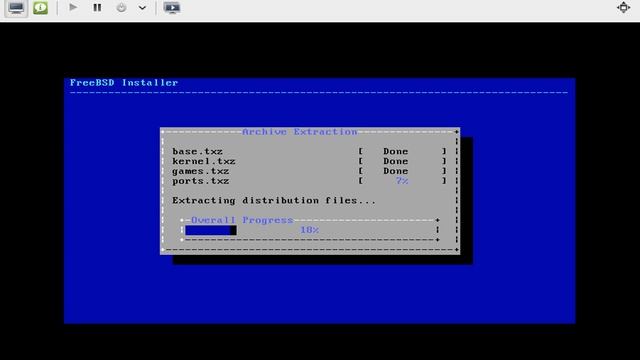Select the ports.txz row
This screenshot has height=360, width=640.
point(309,181)
